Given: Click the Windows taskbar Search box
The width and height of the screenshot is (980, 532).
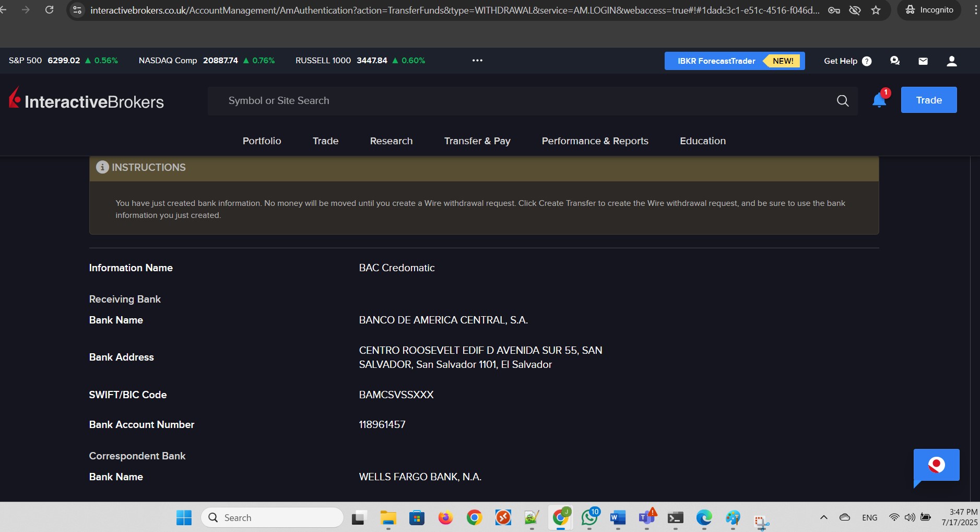Looking at the screenshot, I should click(272, 518).
